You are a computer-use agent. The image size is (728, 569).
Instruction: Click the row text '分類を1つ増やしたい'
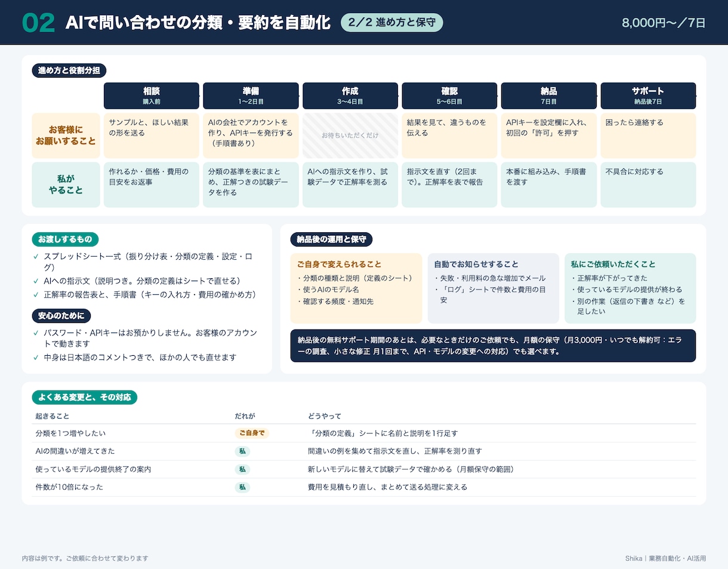click(x=70, y=433)
